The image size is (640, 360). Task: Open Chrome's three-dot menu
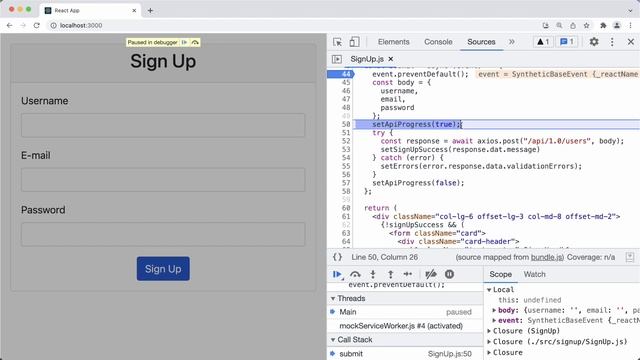tap(631, 25)
